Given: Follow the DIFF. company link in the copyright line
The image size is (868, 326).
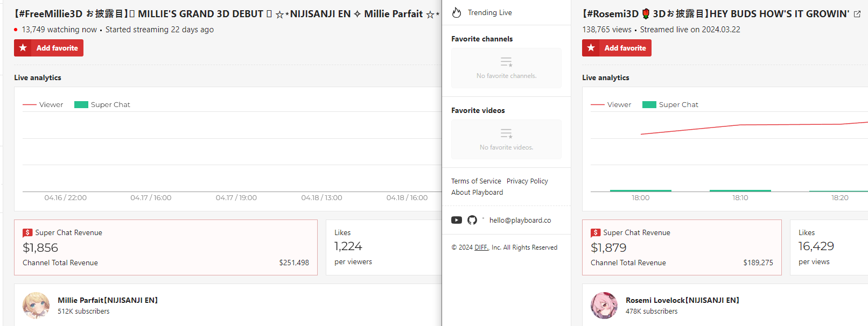Looking at the screenshot, I should (482, 247).
